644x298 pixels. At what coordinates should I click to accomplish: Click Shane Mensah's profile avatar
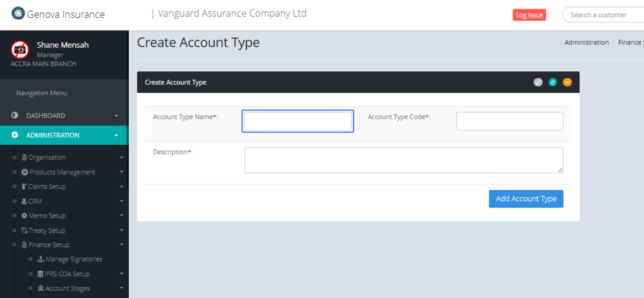pyautogui.click(x=20, y=49)
